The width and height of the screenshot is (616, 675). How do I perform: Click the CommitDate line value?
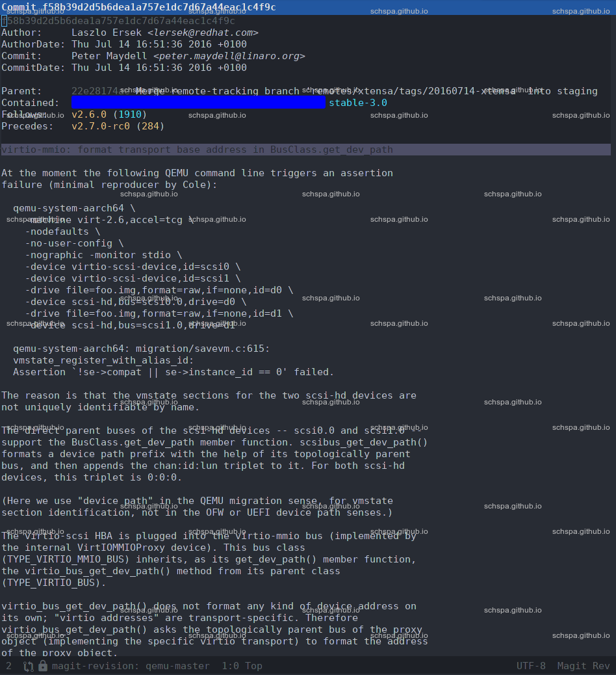[x=159, y=68]
